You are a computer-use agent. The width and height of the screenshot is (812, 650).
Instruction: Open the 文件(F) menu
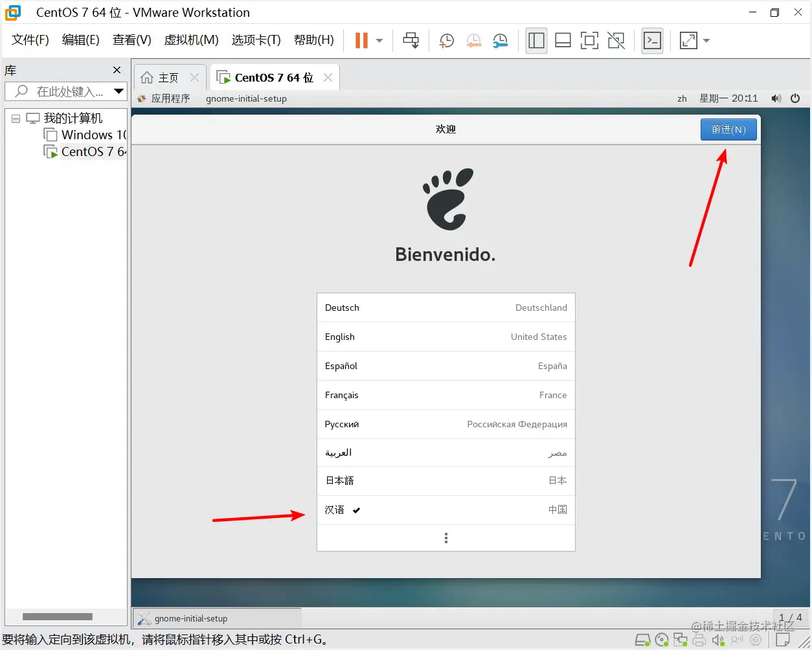(x=30, y=40)
